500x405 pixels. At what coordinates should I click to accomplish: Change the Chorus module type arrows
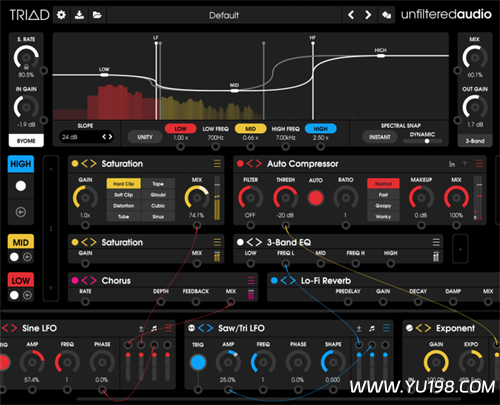pos(89,280)
